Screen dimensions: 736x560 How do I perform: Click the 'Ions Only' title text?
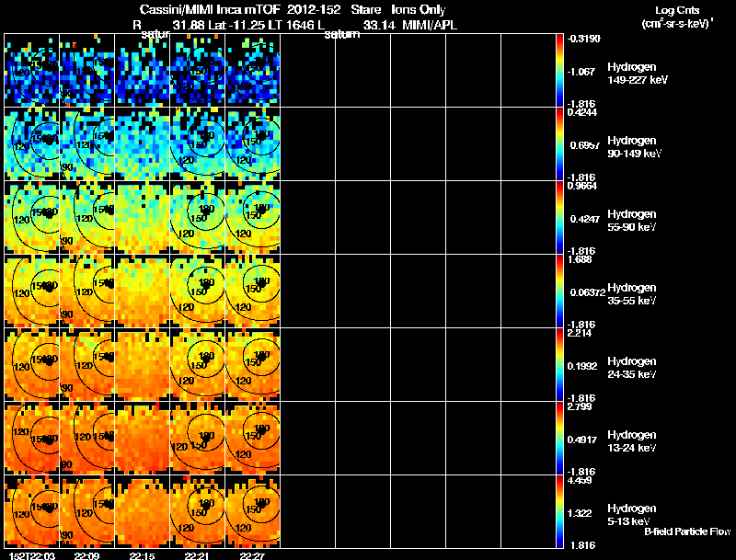pos(419,10)
